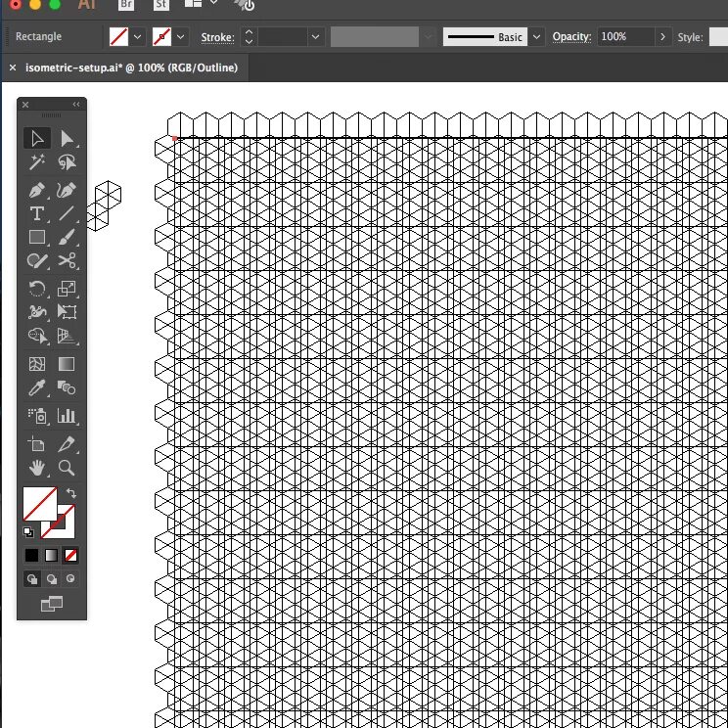Open the fill color dropdown in control bar
The image size is (728, 728).
[x=137, y=36]
